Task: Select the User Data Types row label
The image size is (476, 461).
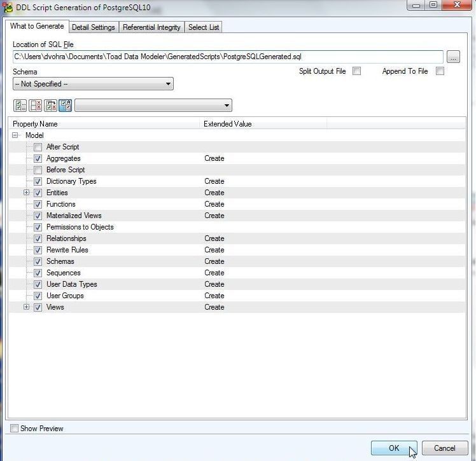Action: click(72, 284)
